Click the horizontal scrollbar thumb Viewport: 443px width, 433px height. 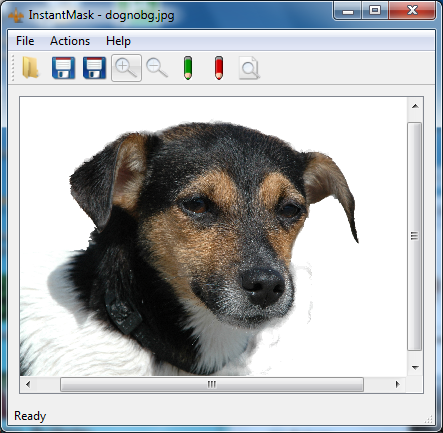pyautogui.click(x=212, y=384)
